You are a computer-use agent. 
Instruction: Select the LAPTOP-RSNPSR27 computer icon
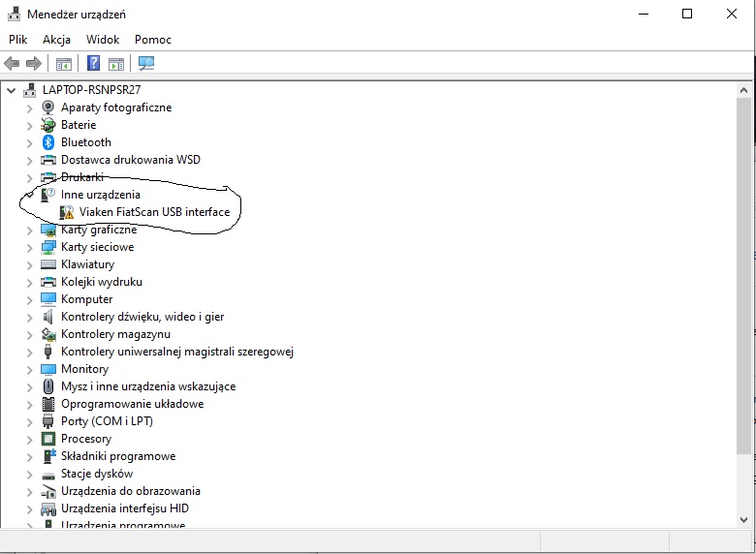(30, 90)
